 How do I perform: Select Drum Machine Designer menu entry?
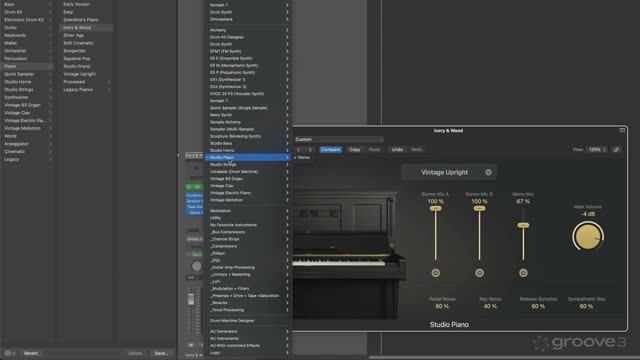[248, 321]
